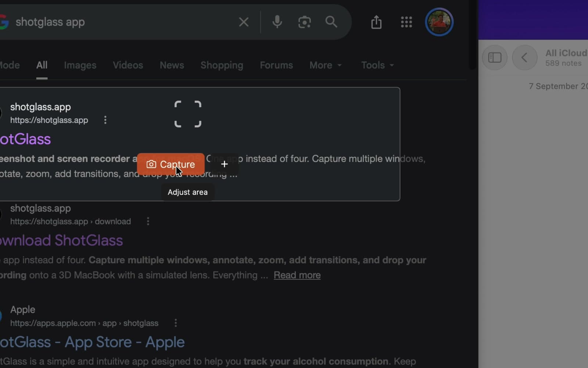Screen dimensions: 588x368
Task: Click the 'Apple' site name text
Action: [x=23, y=309]
